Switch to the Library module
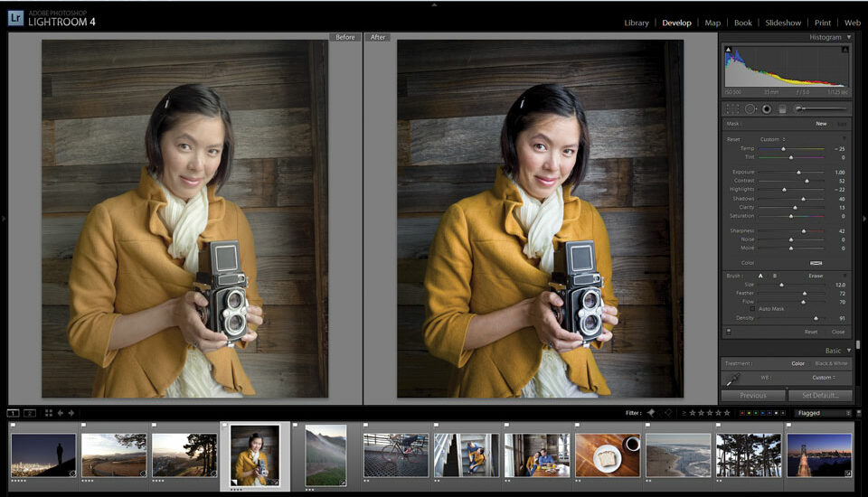868x497 pixels. click(637, 23)
